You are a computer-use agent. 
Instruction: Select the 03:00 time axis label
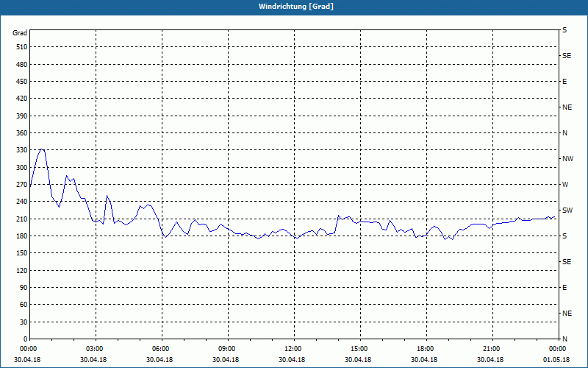click(x=96, y=349)
